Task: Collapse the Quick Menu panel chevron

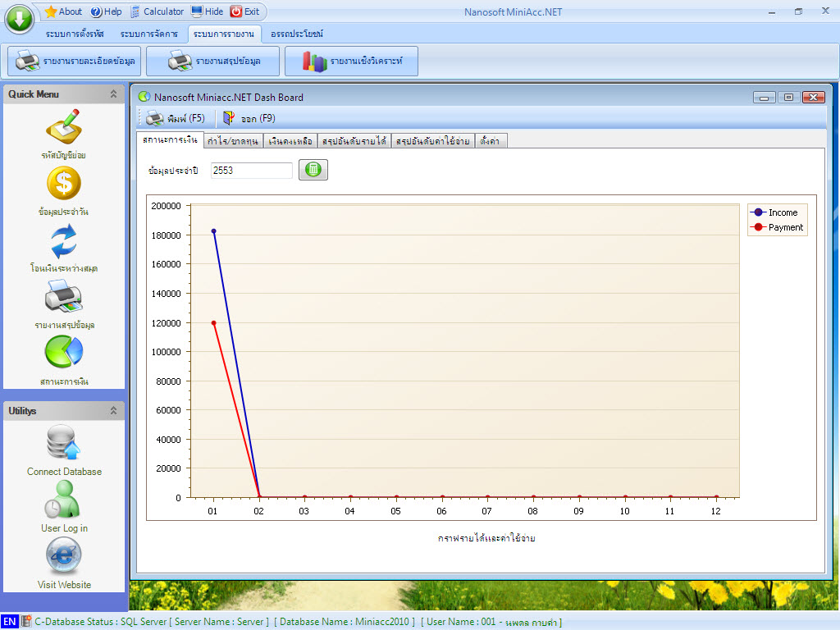Action: click(113, 94)
